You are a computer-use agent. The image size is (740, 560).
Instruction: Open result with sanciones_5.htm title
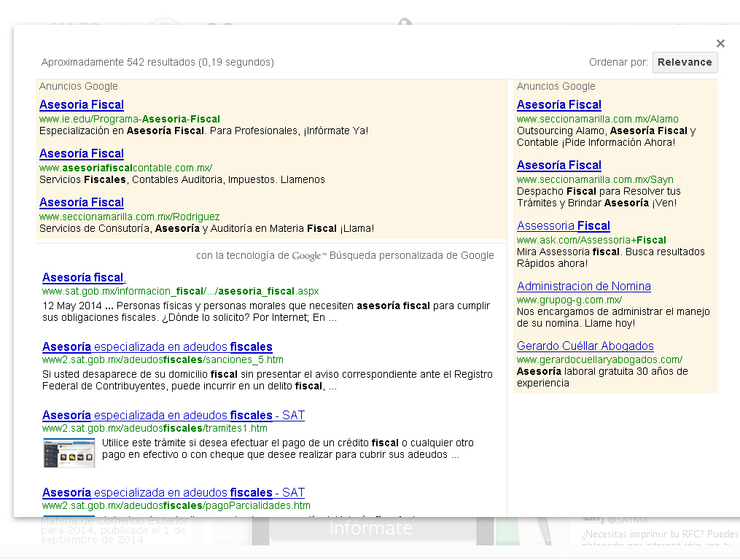157,346
